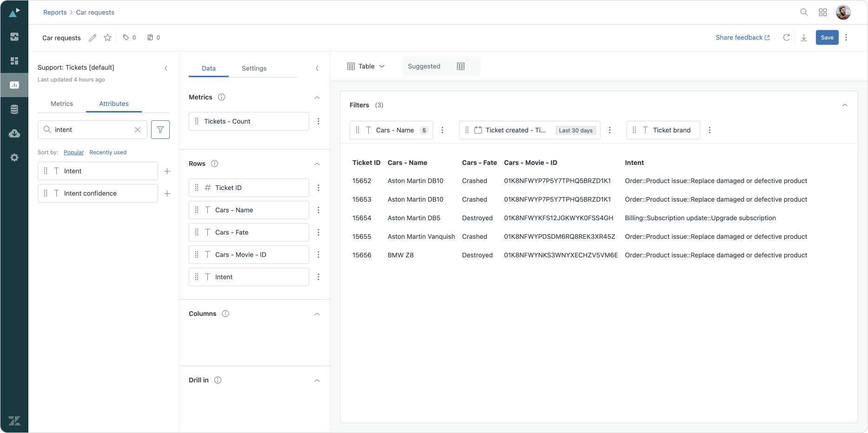Viewport: 868px width, 433px height.
Task: Sort attributes by Recently used
Action: click(108, 152)
